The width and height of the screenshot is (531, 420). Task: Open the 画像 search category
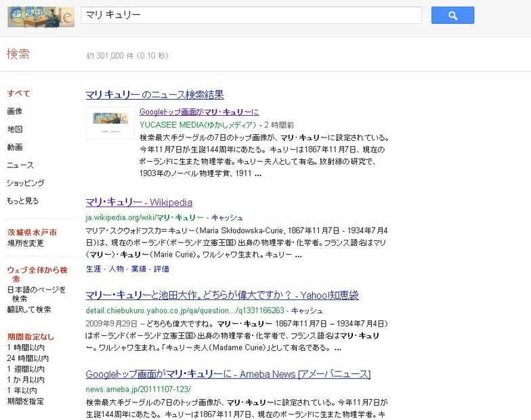point(15,111)
